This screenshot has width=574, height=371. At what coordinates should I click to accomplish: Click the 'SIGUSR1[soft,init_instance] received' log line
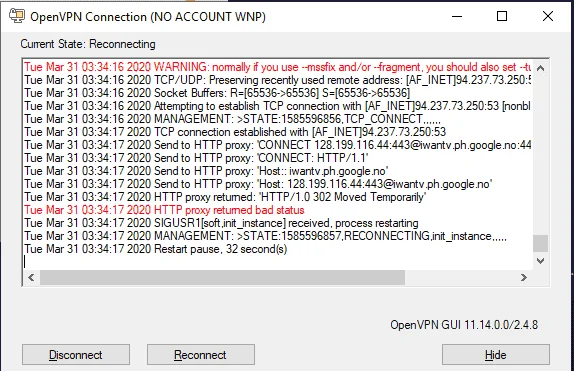pyautogui.click(x=221, y=223)
